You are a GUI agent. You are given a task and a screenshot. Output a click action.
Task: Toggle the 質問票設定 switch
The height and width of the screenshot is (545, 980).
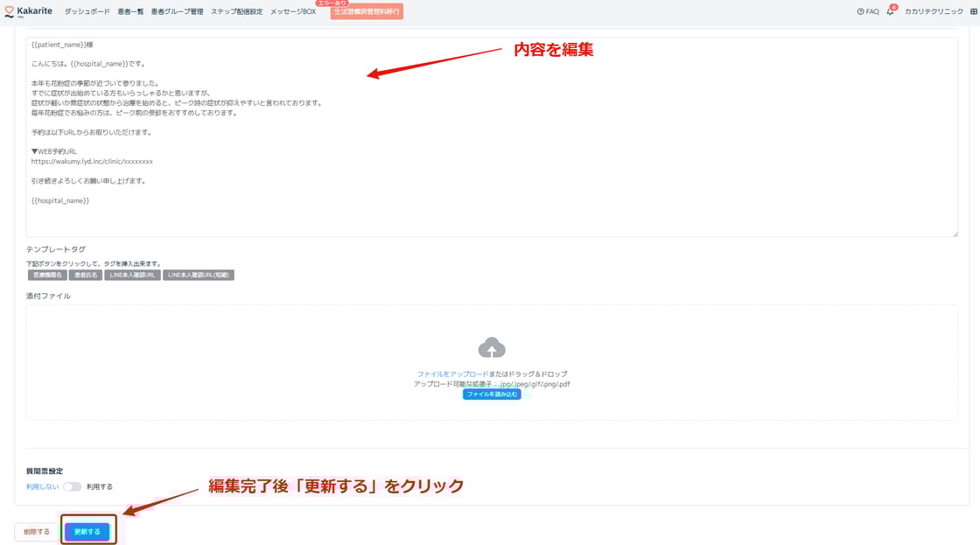pyautogui.click(x=72, y=486)
